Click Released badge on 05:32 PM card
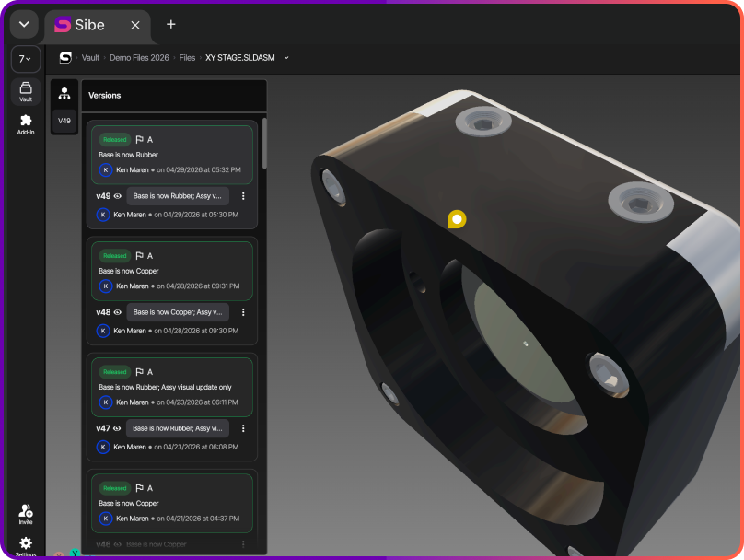 point(115,139)
